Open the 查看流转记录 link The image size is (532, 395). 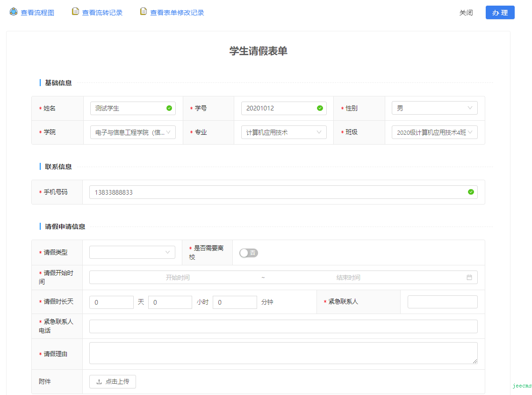point(102,13)
